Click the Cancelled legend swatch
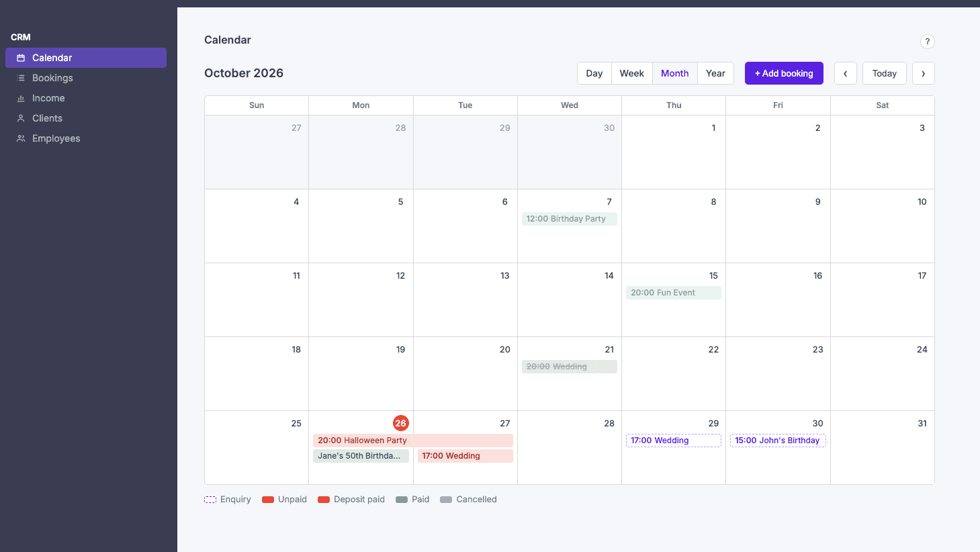980x552 pixels. tap(446, 500)
